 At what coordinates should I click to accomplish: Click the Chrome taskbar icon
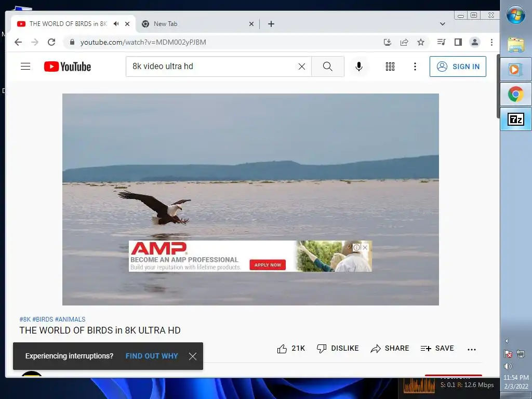(x=516, y=94)
